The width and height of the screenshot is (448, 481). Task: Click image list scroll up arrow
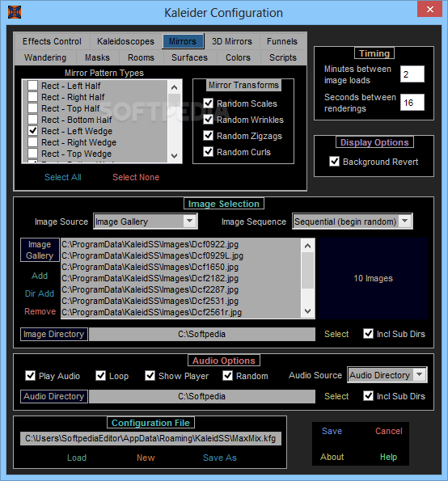[308, 246]
